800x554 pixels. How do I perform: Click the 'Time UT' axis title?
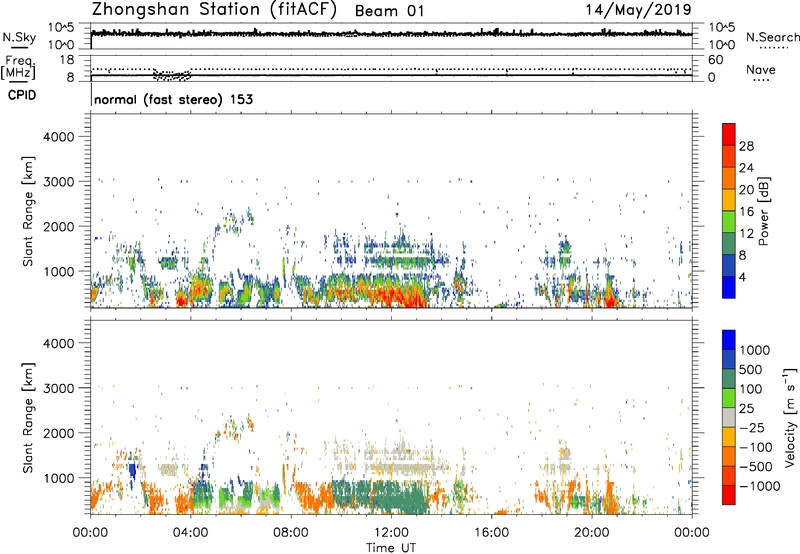point(391,548)
